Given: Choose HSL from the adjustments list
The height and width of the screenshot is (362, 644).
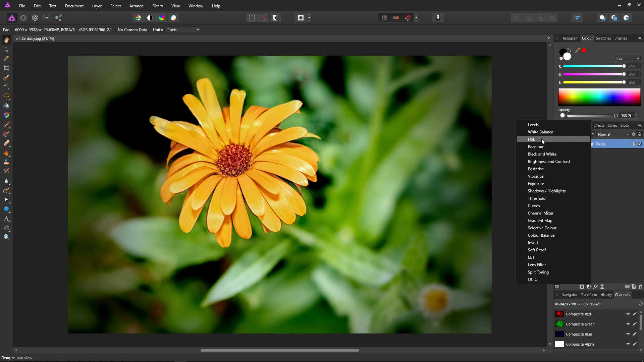Looking at the screenshot, I should pos(531,139).
